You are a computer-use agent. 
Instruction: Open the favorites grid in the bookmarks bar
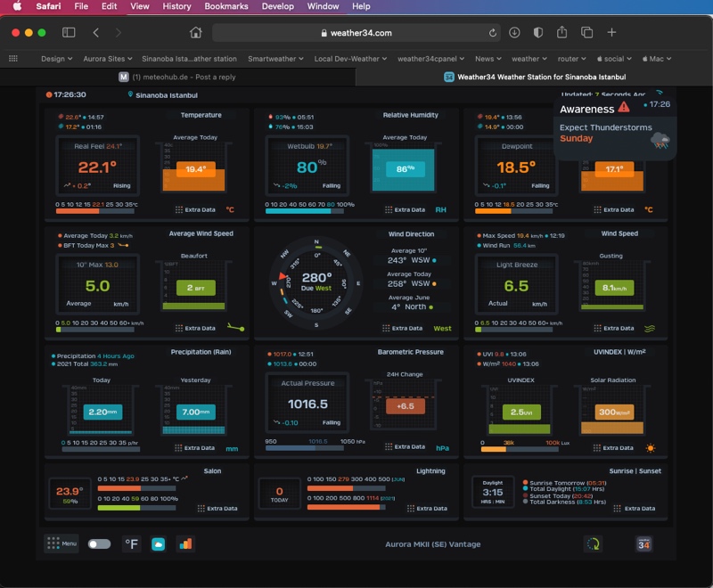(x=13, y=58)
